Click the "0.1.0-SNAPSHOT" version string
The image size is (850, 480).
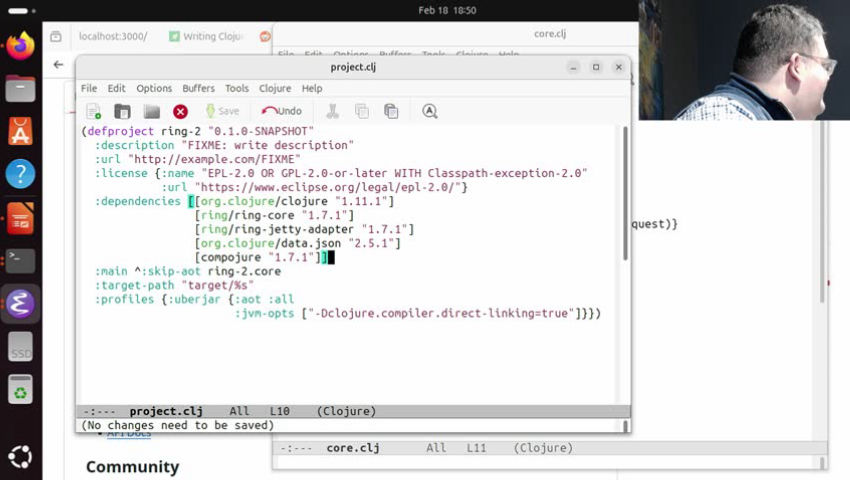261,131
